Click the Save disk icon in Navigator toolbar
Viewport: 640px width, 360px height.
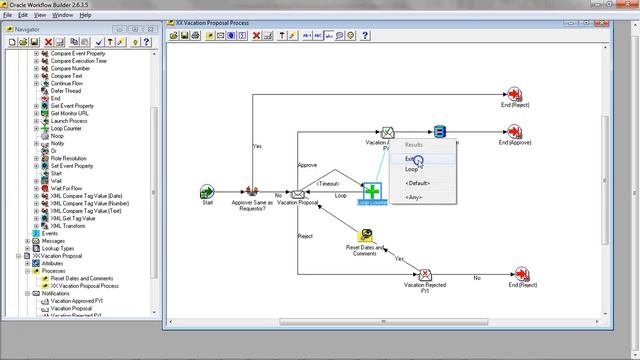coord(34,42)
